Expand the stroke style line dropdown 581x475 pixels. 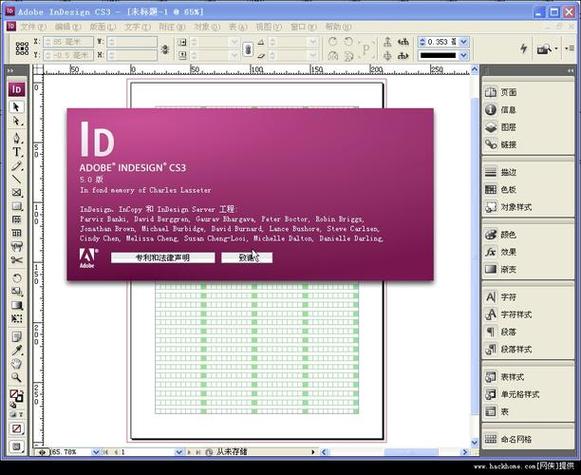point(463,55)
